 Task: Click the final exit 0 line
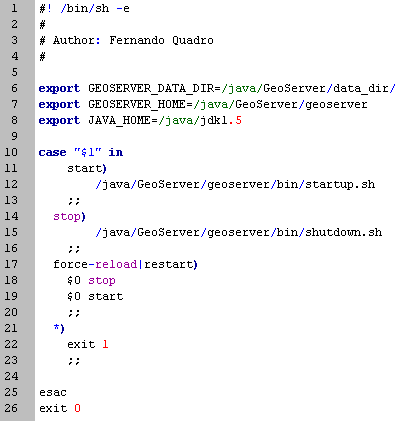[60, 408]
